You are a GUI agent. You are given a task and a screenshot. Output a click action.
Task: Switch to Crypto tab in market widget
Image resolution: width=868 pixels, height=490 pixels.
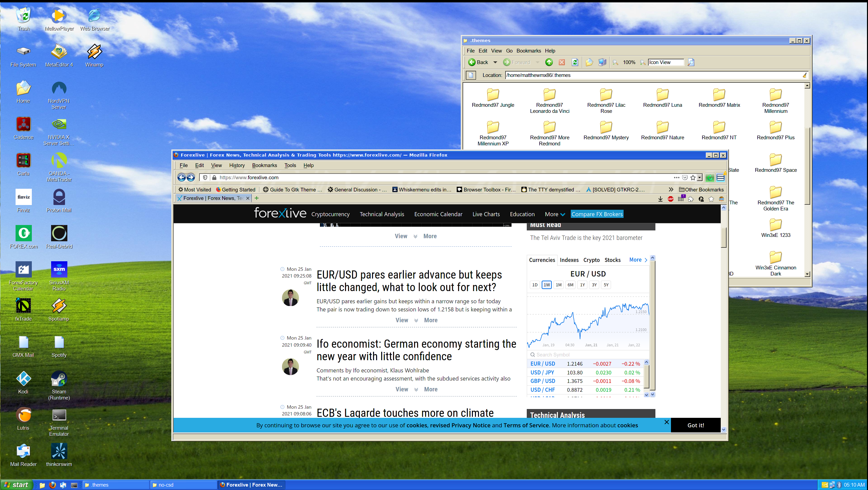[591, 260]
